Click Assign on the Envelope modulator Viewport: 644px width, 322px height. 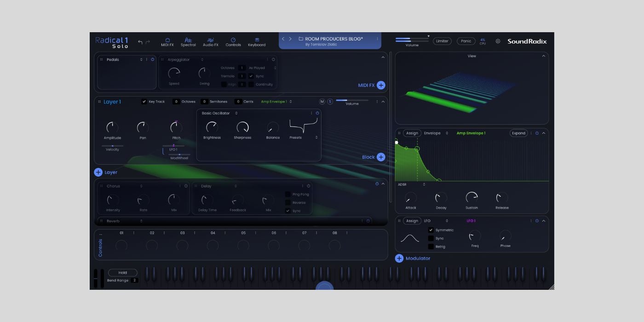pos(412,133)
